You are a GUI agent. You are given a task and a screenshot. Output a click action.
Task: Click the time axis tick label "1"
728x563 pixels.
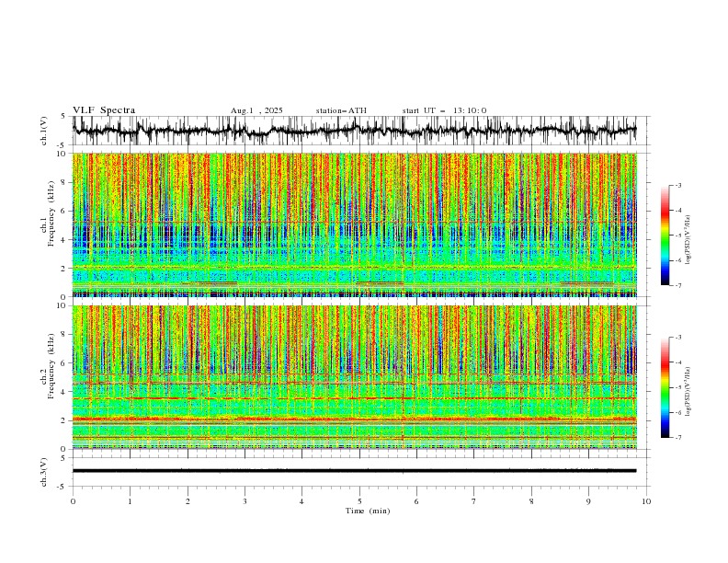[130, 501]
